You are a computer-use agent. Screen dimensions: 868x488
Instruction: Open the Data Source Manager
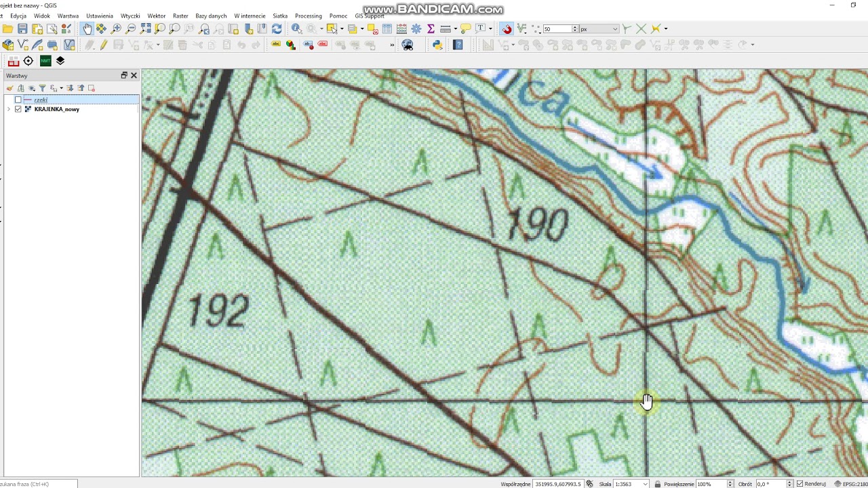coord(7,45)
